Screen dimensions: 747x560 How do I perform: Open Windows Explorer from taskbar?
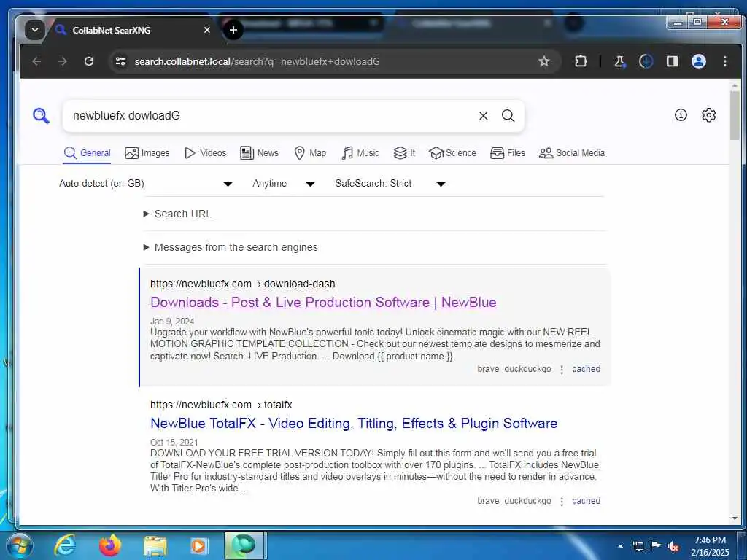pyautogui.click(x=155, y=545)
